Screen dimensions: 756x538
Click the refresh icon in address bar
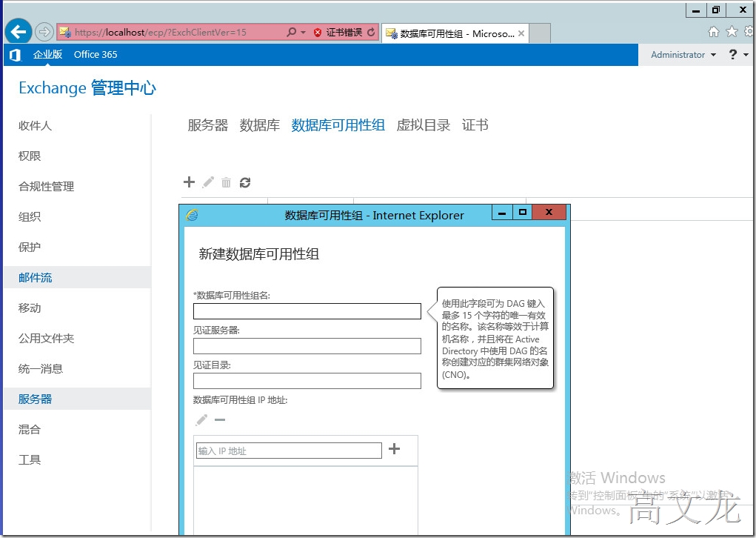click(371, 33)
